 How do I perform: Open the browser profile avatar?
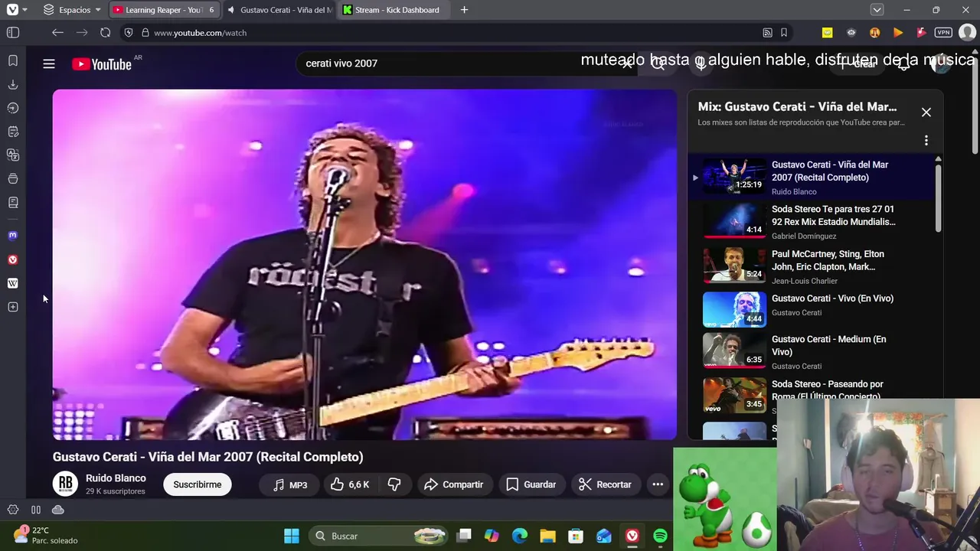pos(967,33)
